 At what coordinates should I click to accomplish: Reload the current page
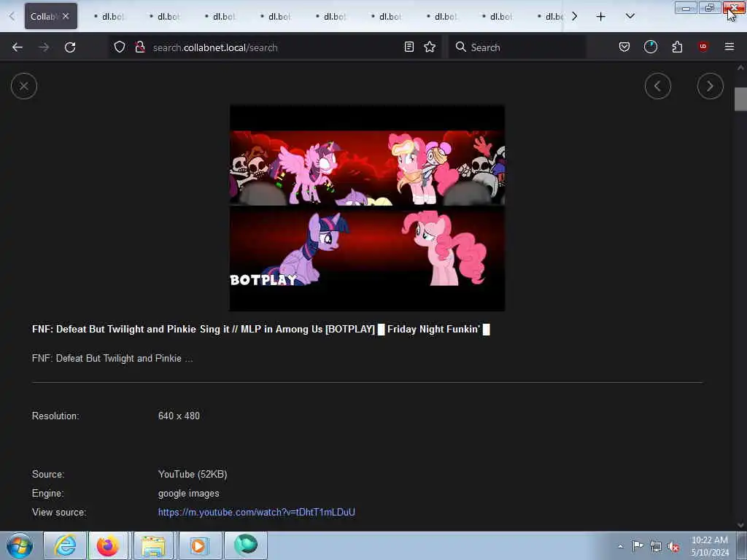pyautogui.click(x=70, y=47)
